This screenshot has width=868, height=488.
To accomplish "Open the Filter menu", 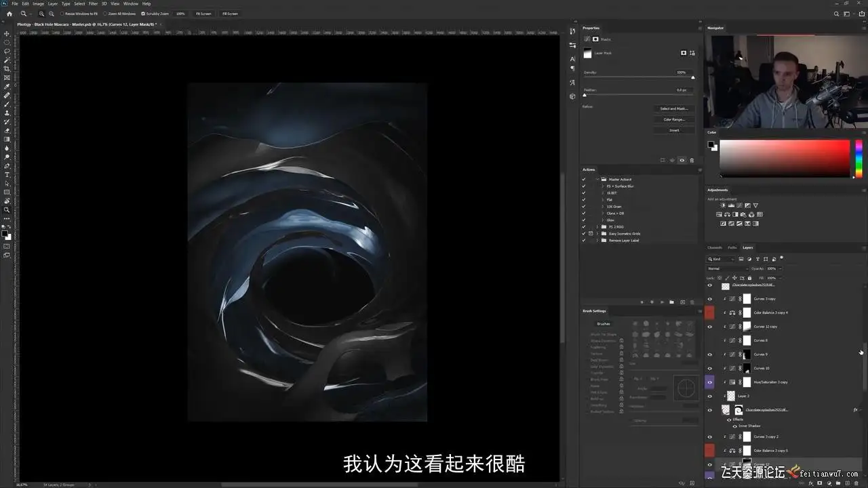I will 93,3.
